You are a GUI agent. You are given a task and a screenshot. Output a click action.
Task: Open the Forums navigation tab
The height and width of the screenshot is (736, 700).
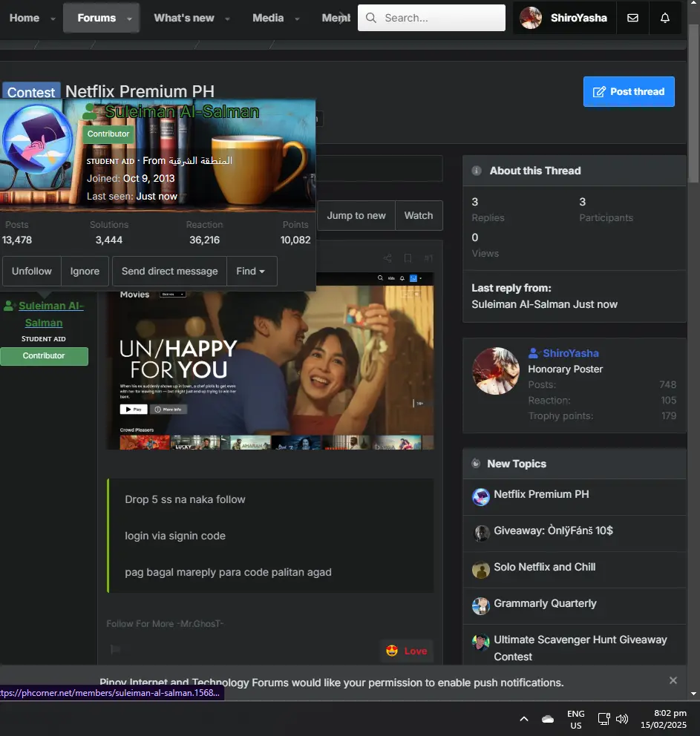click(97, 18)
